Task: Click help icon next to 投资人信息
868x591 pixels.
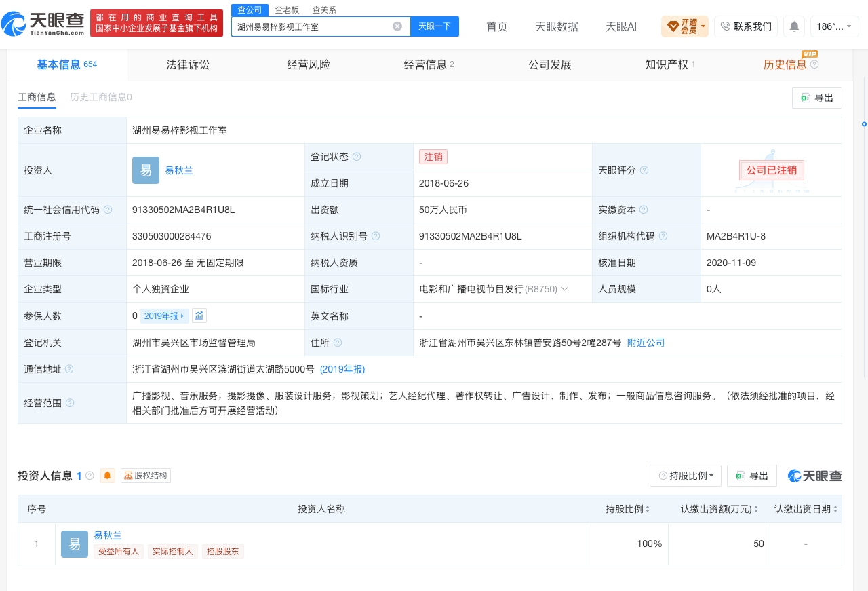Action: pos(90,476)
